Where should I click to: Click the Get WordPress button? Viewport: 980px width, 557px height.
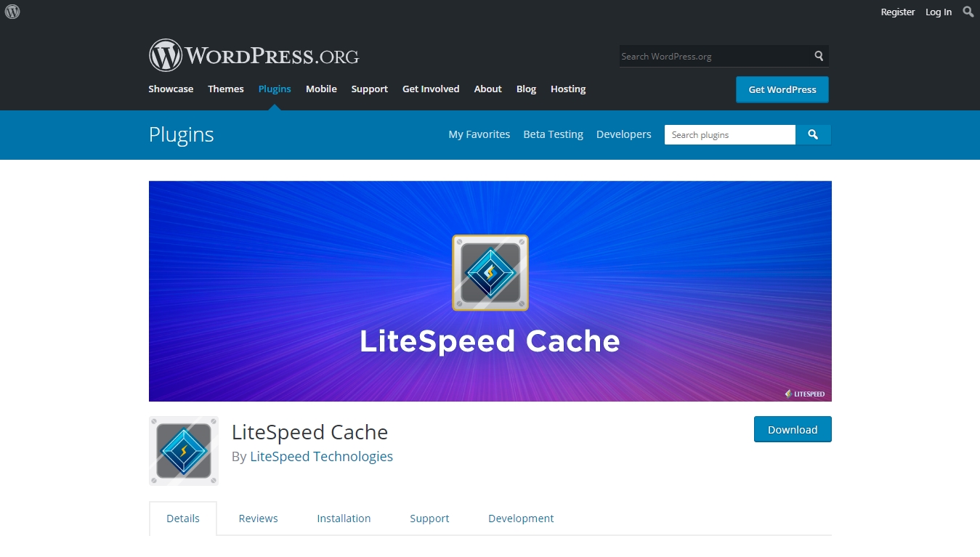(x=782, y=89)
